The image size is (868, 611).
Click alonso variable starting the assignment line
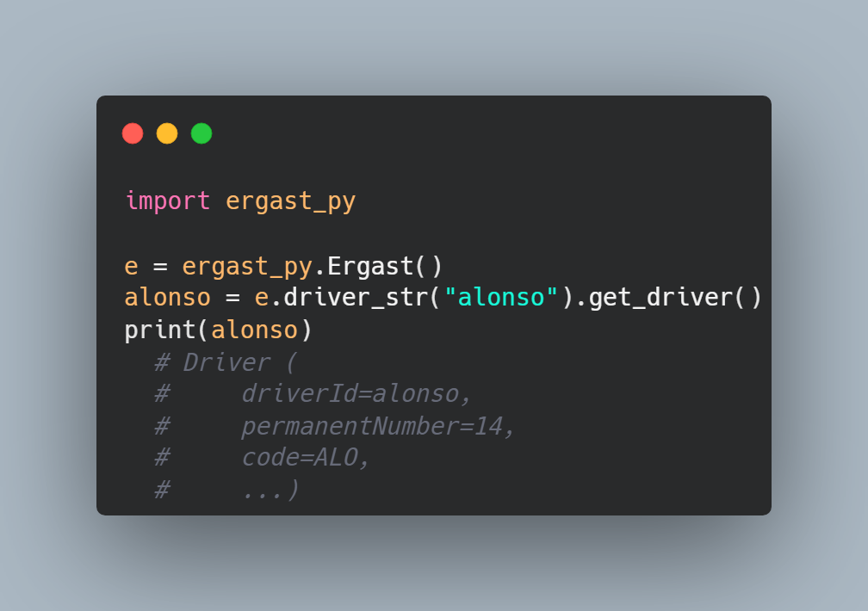coord(168,298)
